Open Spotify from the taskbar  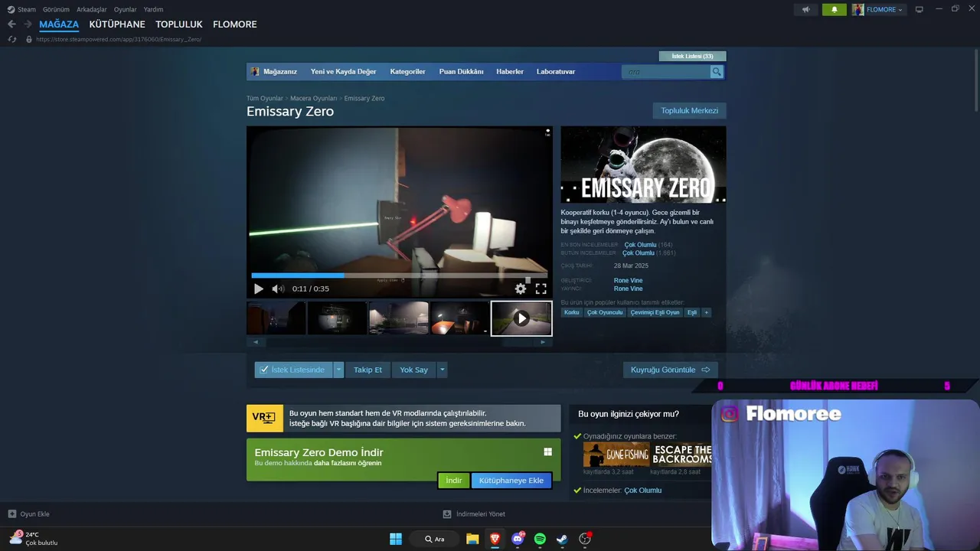(x=540, y=539)
